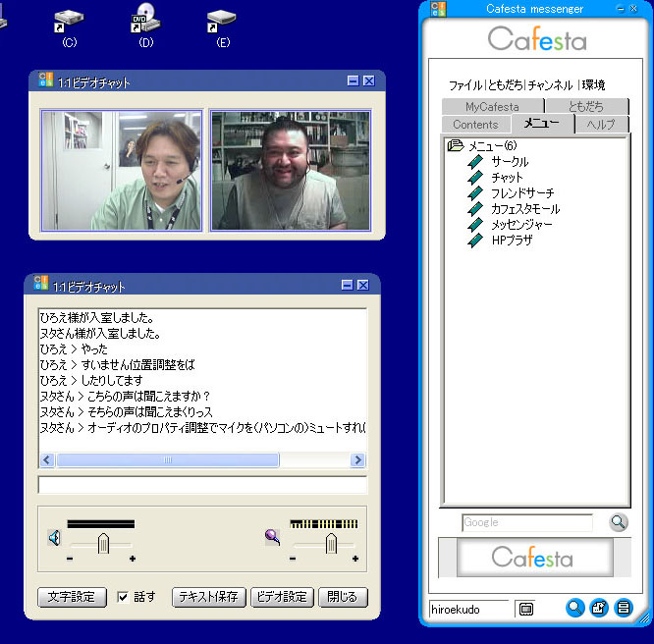Click the chat message input field
The image size is (654, 644).
click(x=202, y=485)
